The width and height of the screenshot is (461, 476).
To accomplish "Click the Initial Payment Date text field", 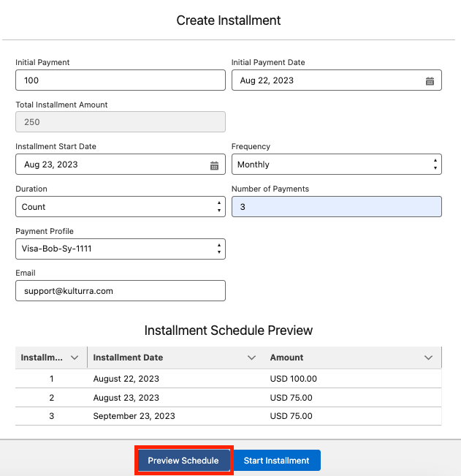I will (325, 80).
